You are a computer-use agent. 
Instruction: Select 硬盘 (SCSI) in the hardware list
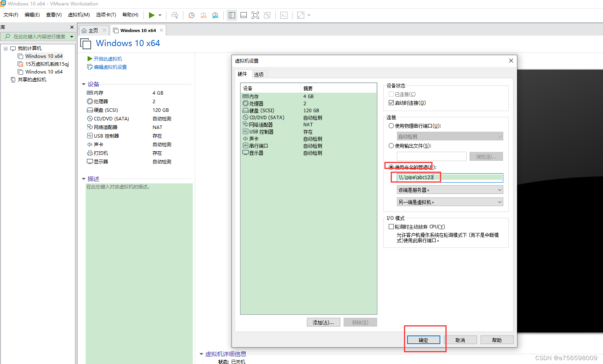coord(309,111)
